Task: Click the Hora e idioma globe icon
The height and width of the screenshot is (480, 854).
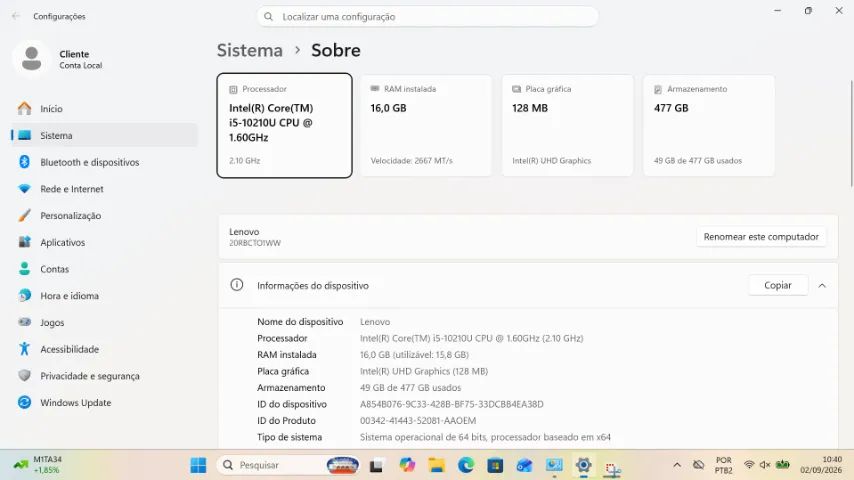Action: click(x=25, y=295)
